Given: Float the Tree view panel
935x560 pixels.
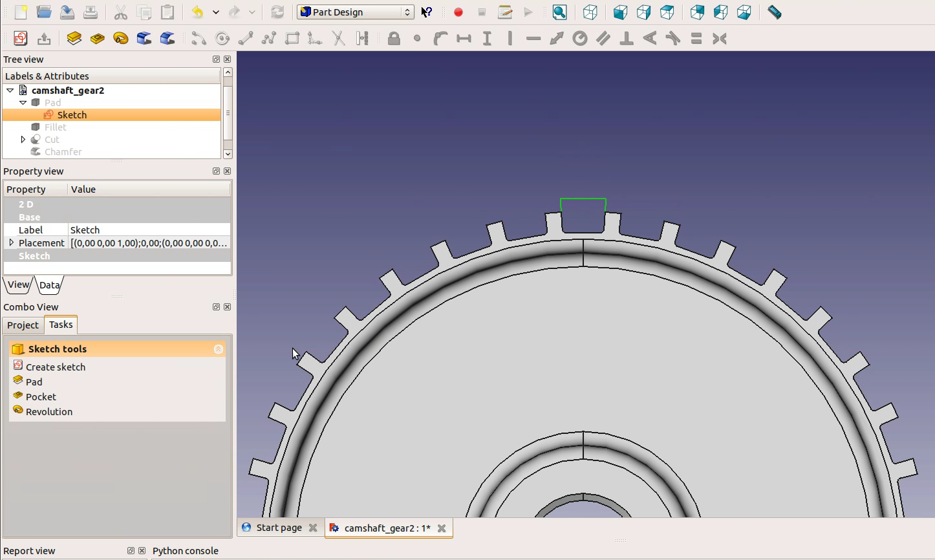Looking at the screenshot, I should click(216, 59).
